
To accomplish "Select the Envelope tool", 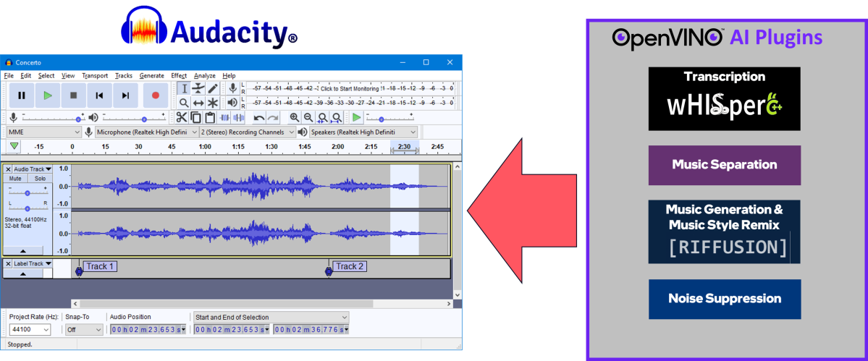I will coord(198,88).
